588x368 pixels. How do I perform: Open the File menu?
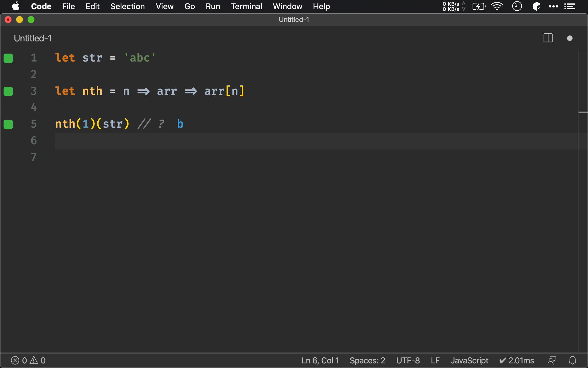pyautogui.click(x=68, y=6)
